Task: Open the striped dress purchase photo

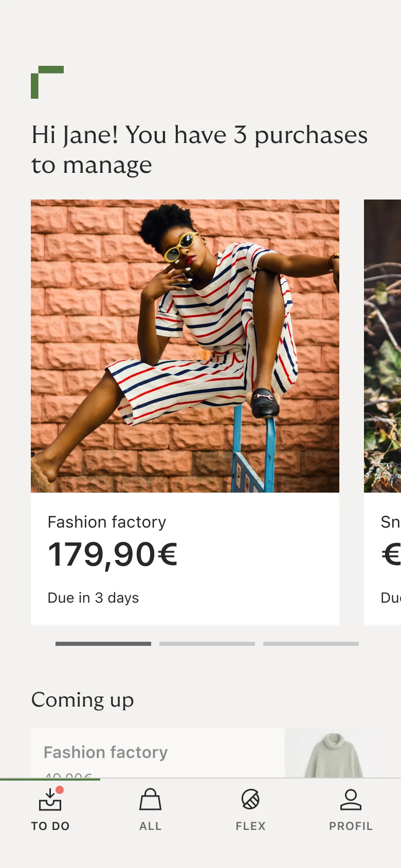Action: [x=185, y=346]
